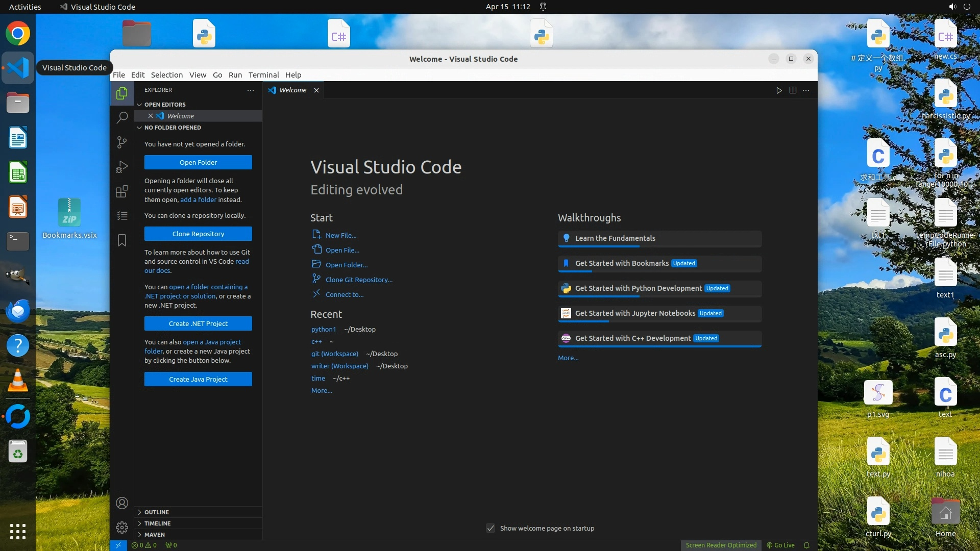Open the Get Started with Python Development walkthrough
The width and height of the screenshot is (980, 551).
point(638,288)
